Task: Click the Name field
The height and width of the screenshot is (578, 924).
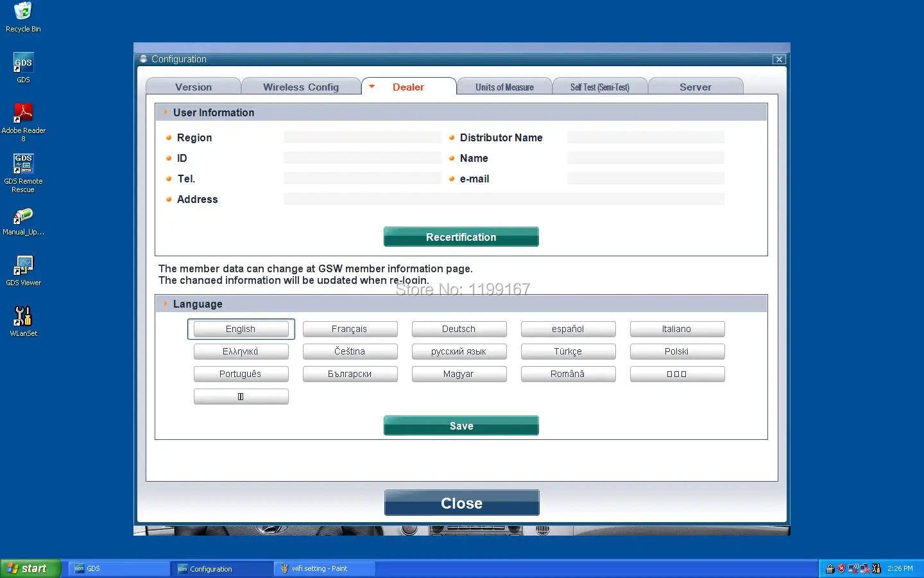Action: (x=646, y=158)
